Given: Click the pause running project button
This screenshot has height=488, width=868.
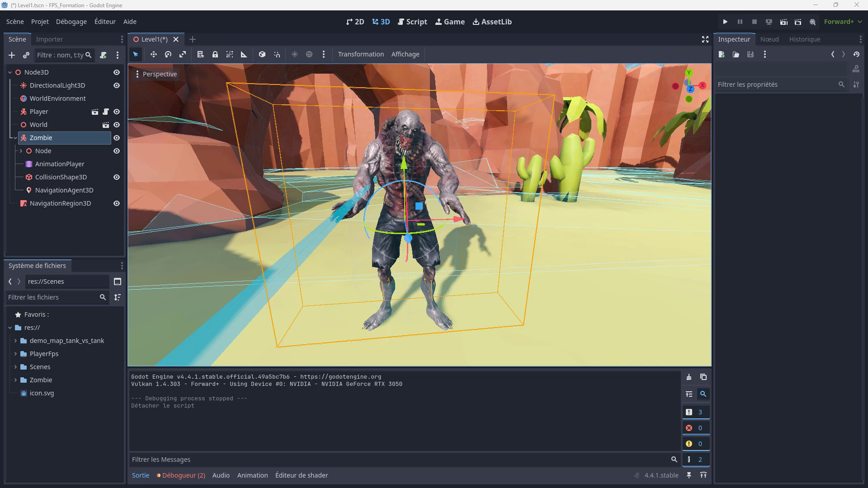Looking at the screenshot, I should 740,22.
